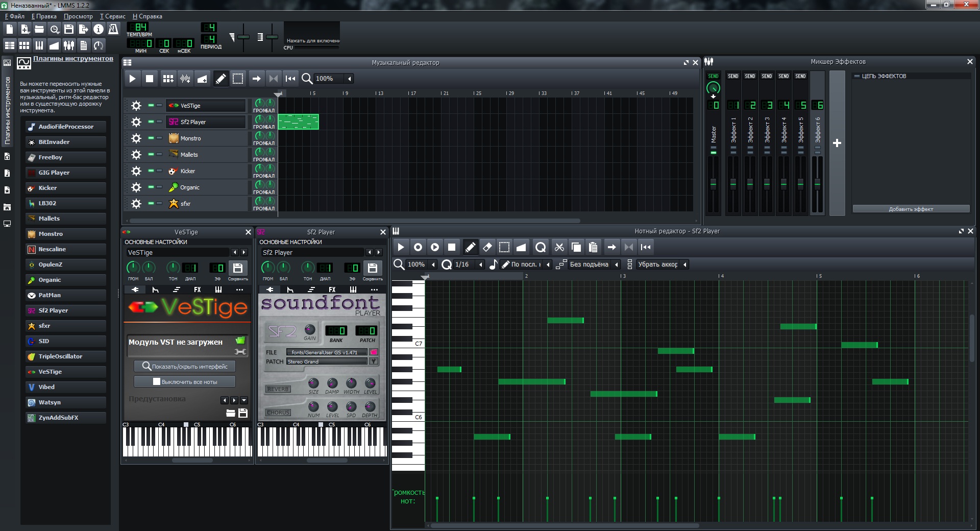
Task: Stop playback in the Song Editor
Action: [150, 79]
